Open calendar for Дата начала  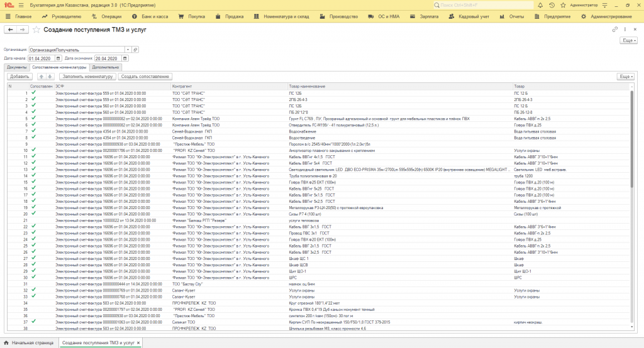[58, 58]
